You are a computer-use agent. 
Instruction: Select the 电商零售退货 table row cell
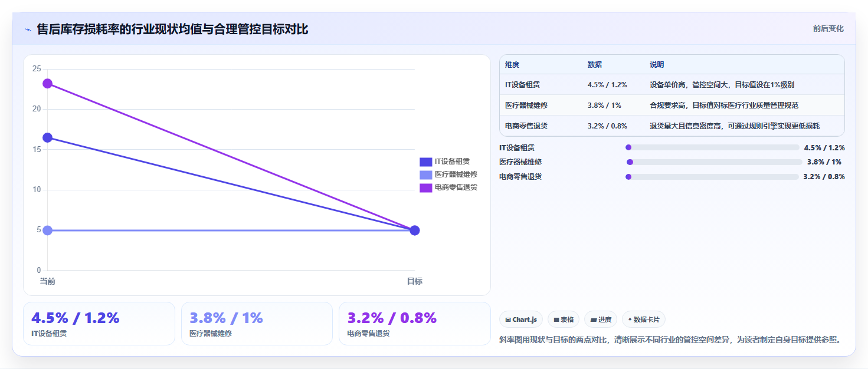tap(526, 126)
